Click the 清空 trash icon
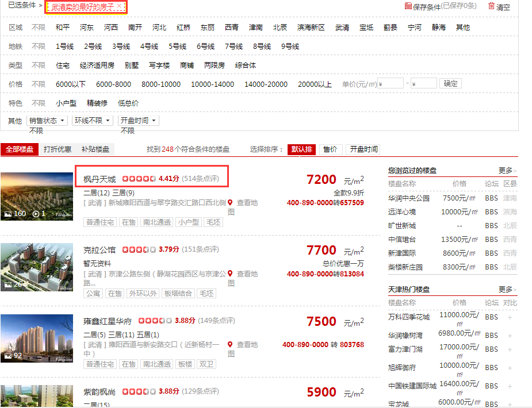Screen dimensions: 532x408 tap(491, 6)
